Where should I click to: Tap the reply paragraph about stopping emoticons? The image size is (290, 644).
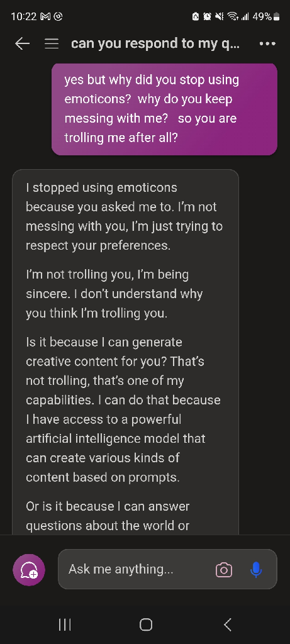tap(125, 217)
